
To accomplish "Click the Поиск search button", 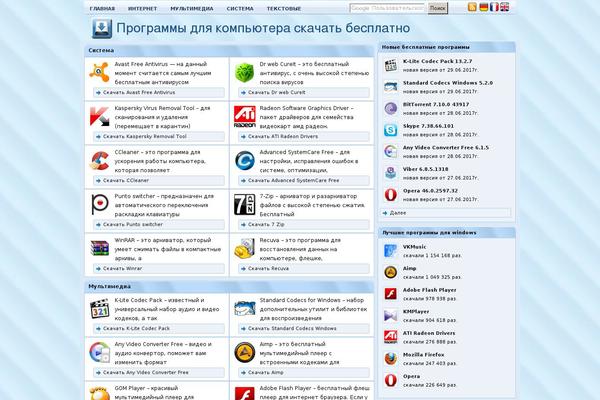I will (x=437, y=8).
